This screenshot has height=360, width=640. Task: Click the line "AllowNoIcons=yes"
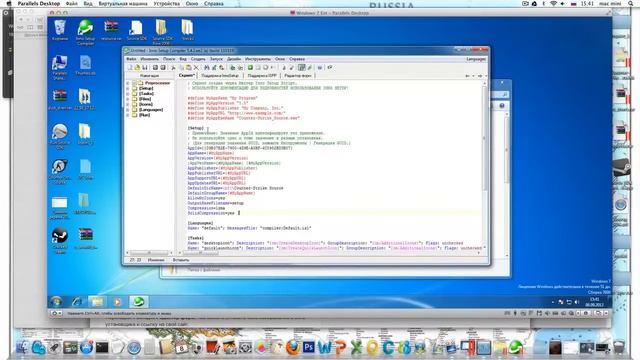(x=206, y=198)
